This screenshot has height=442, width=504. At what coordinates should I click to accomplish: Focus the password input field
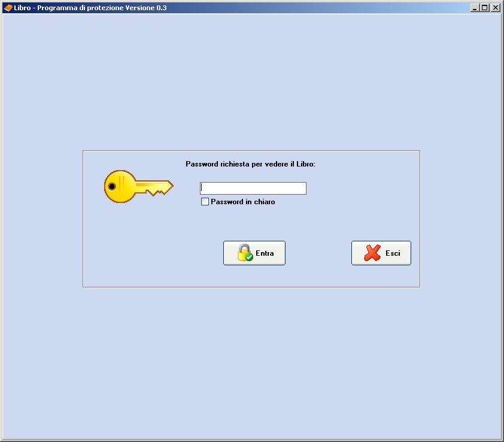(253, 188)
